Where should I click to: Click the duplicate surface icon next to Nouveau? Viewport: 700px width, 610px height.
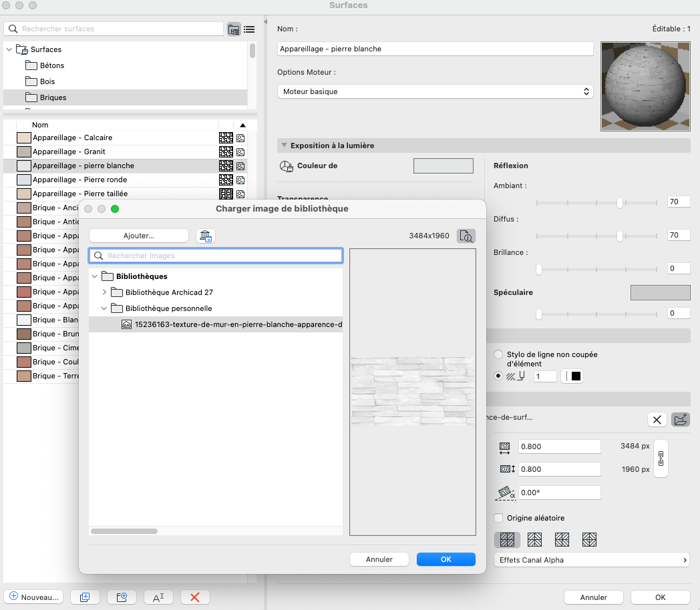coord(85,597)
